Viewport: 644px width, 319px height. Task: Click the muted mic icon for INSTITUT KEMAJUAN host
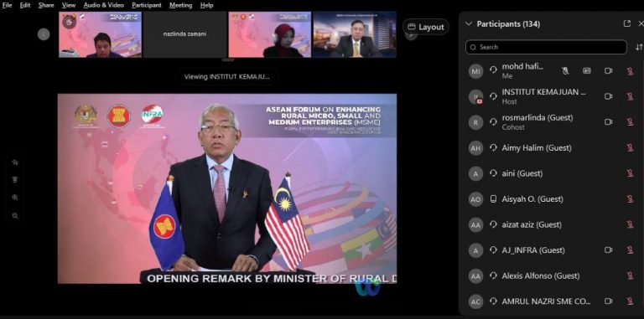pos(630,97)
